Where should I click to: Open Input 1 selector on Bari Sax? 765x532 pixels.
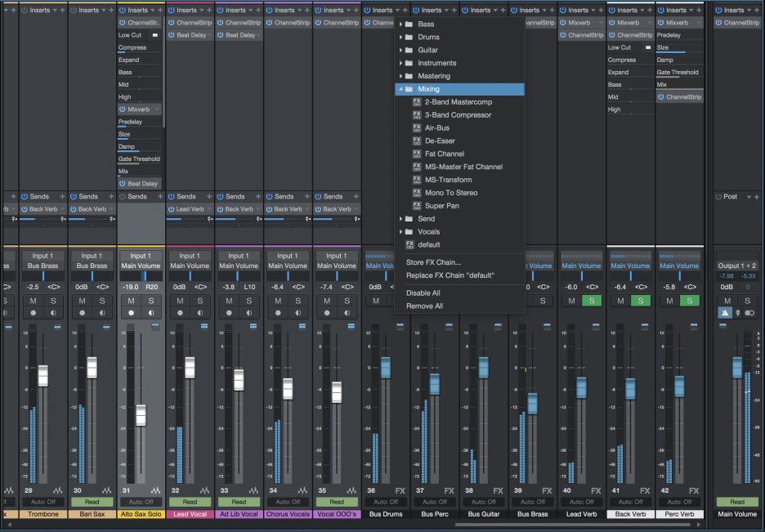pyautogui.click(x=92, y=256)
